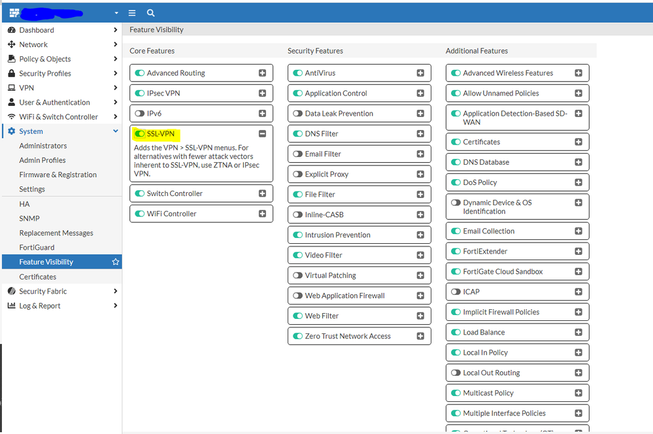This screenshot has height=434, width=653.
Task: Toggle the DoS Policy switch
Action: click(x=456, y=182)
